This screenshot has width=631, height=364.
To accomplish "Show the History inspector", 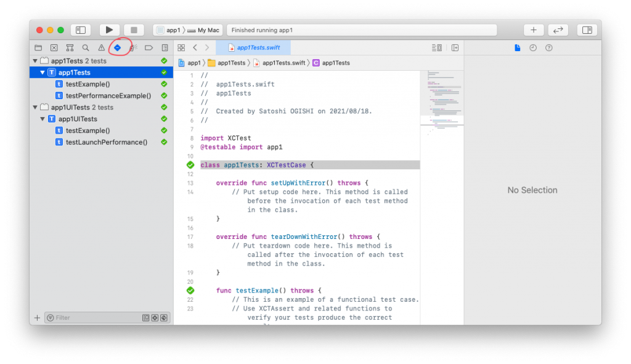I will (x=533, y=48).
